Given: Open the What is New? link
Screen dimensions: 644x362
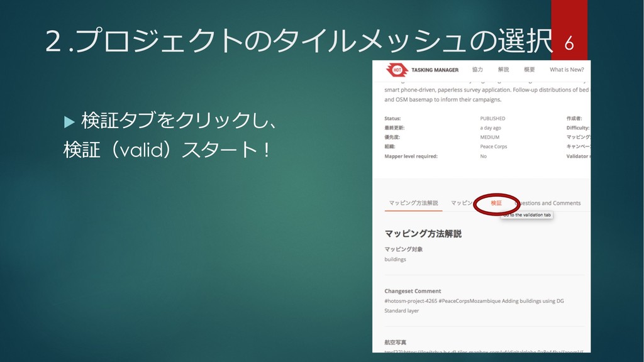Looking at the screenshot, I should click(x=567, y=69).
